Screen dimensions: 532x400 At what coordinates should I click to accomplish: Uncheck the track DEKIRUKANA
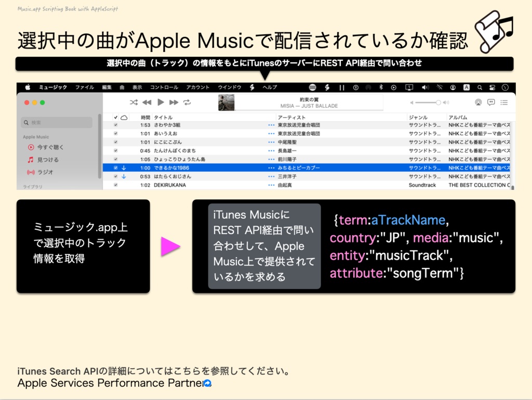pyautogui.click(x=115, y=185)
